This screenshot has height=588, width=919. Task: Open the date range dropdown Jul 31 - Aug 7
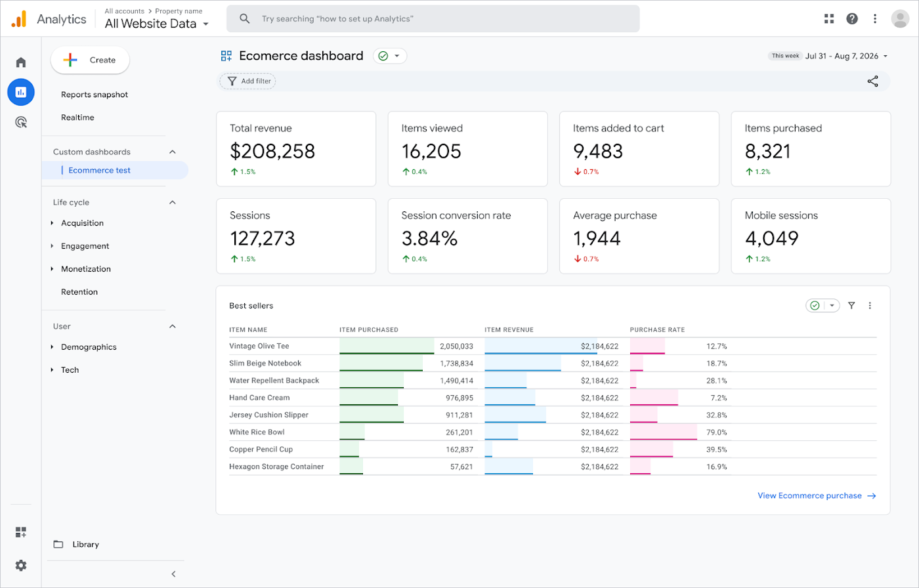[846, 56]
